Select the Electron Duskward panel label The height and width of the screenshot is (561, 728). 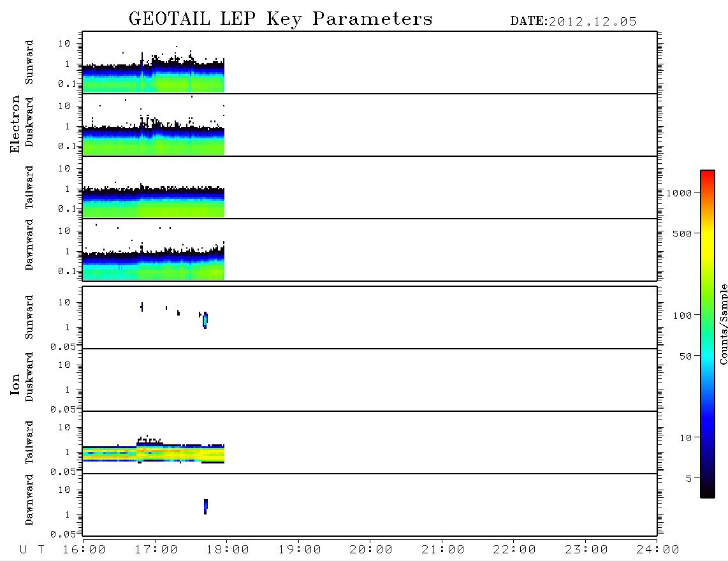coord(29,122)
